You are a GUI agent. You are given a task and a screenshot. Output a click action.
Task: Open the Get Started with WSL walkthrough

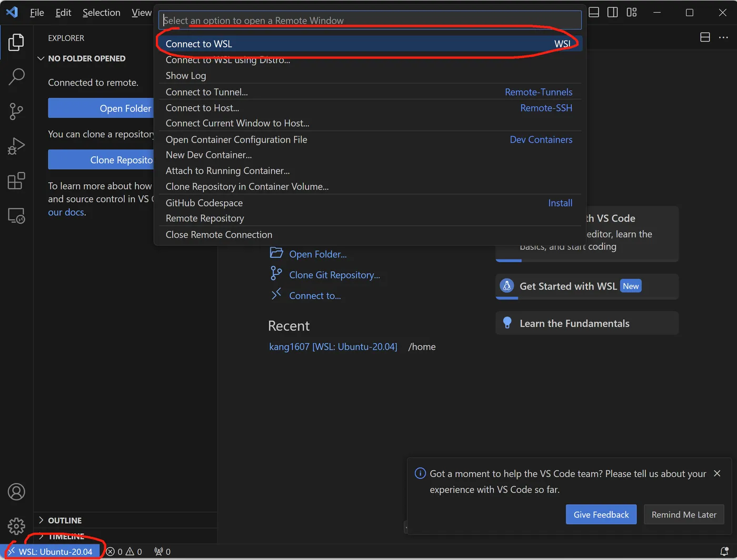(587, 286)
